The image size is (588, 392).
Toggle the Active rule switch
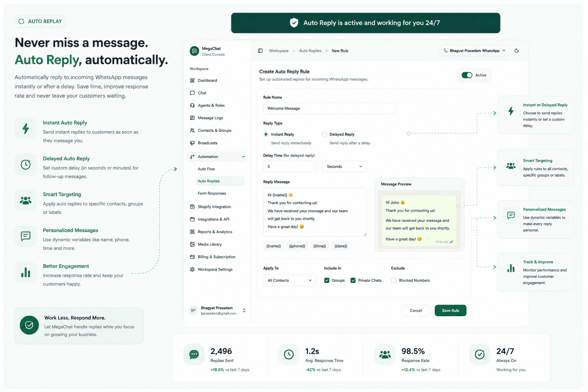[467, 75]
